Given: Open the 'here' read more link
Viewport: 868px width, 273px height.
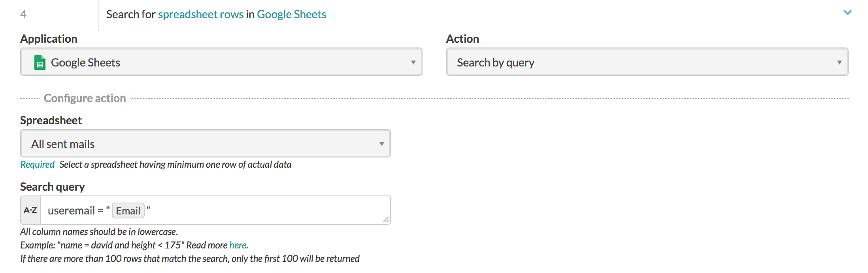Looking at the screenshot, I should [238, 245].
